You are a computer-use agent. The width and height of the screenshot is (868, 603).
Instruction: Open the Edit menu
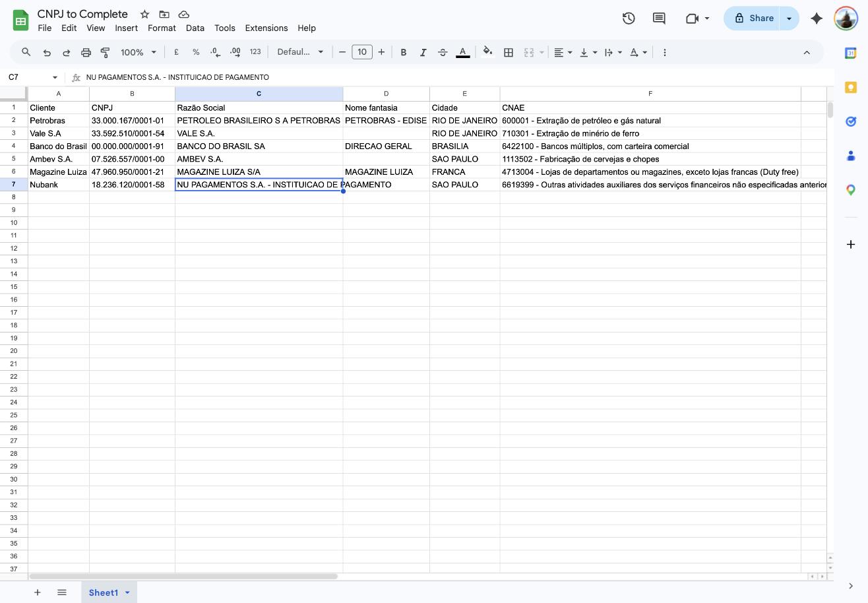tap(69, 28)
